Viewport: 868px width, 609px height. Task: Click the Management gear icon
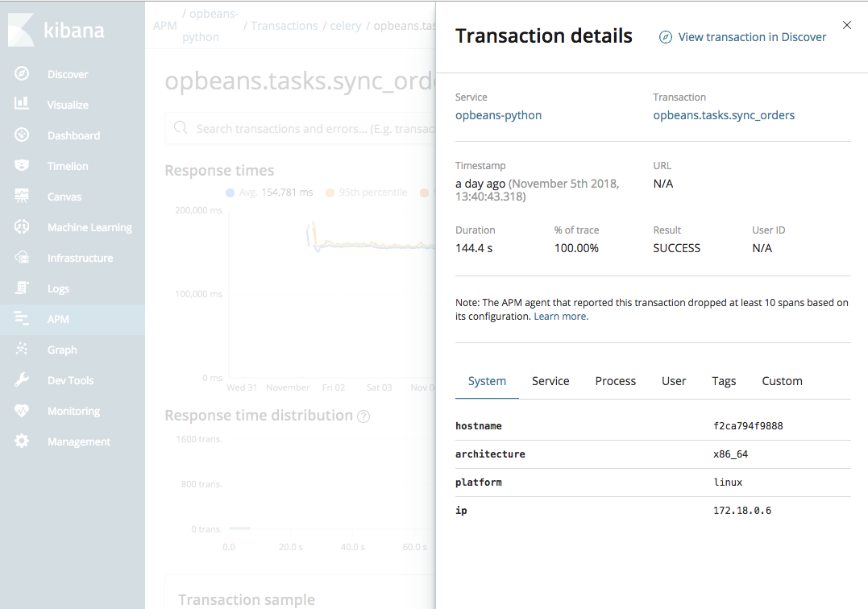tap(22, 441)
